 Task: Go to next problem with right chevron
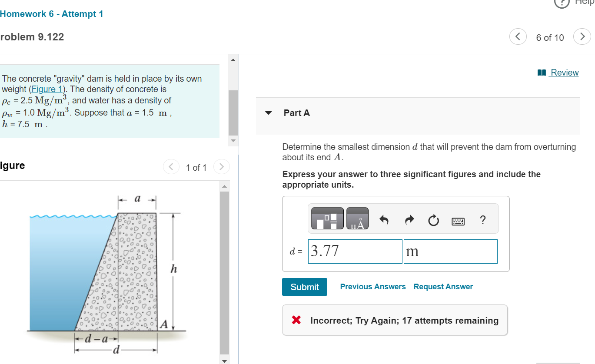[x=582, y=37]
